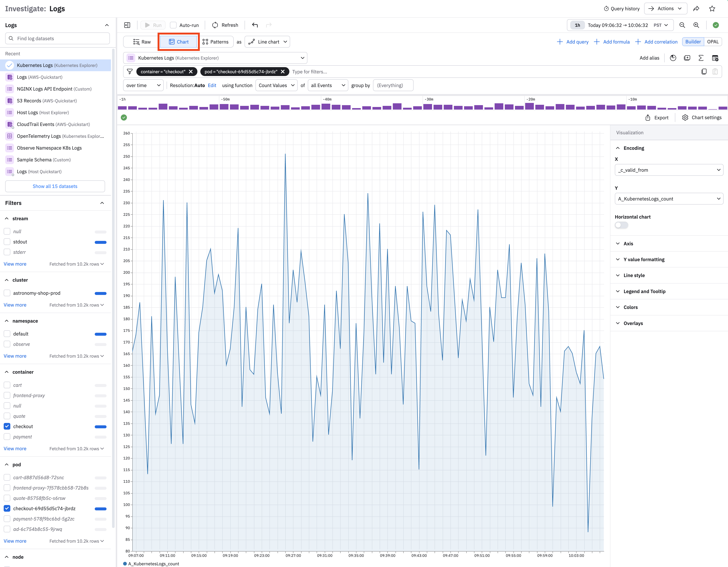Switch to the OPAL editor mode

713,42
